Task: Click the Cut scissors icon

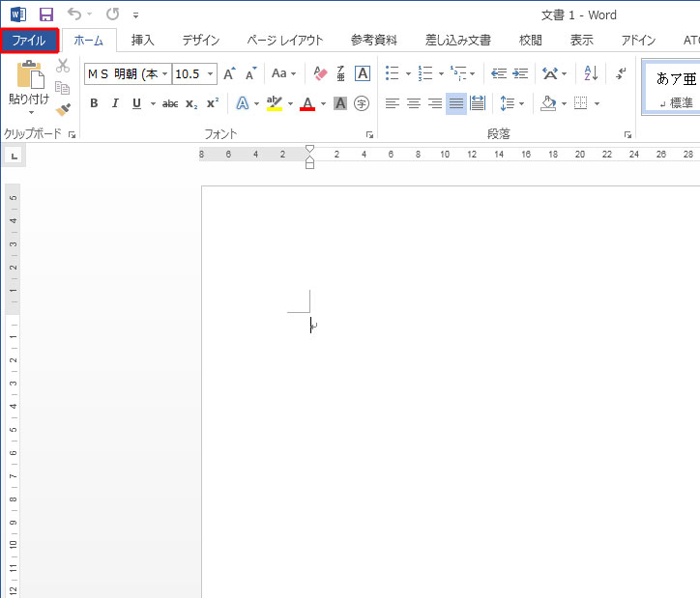Action: point(63,66)
